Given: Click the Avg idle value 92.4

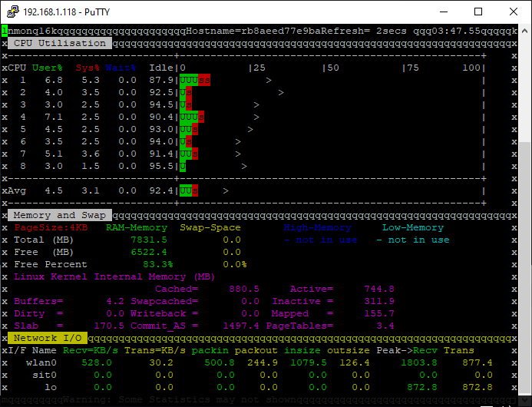Looking at the screenshot, I should [x=161, y=190].
